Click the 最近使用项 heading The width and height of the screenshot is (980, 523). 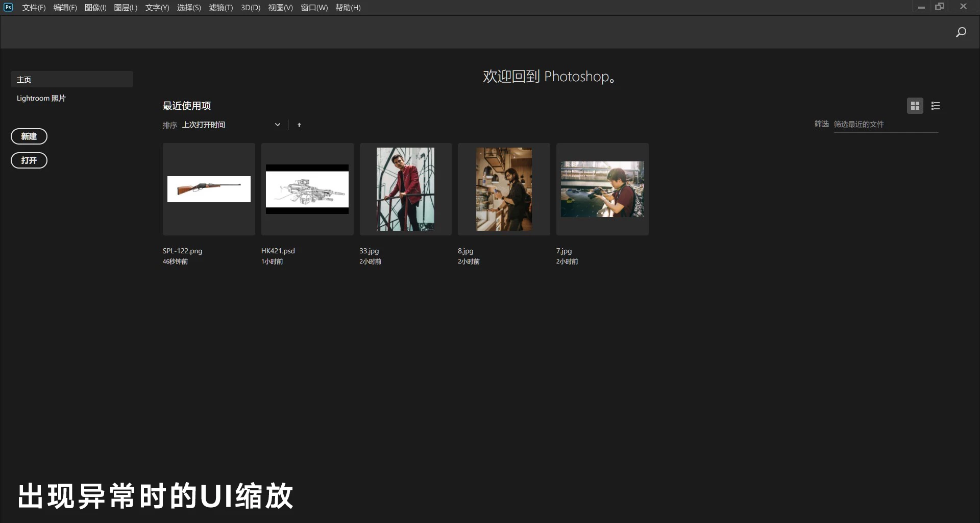coord(187,106)
